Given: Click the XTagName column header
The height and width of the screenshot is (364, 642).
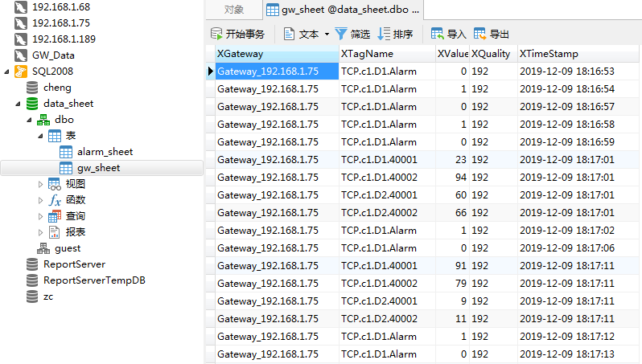Looking at the screenshot, I should pos(387,54).
